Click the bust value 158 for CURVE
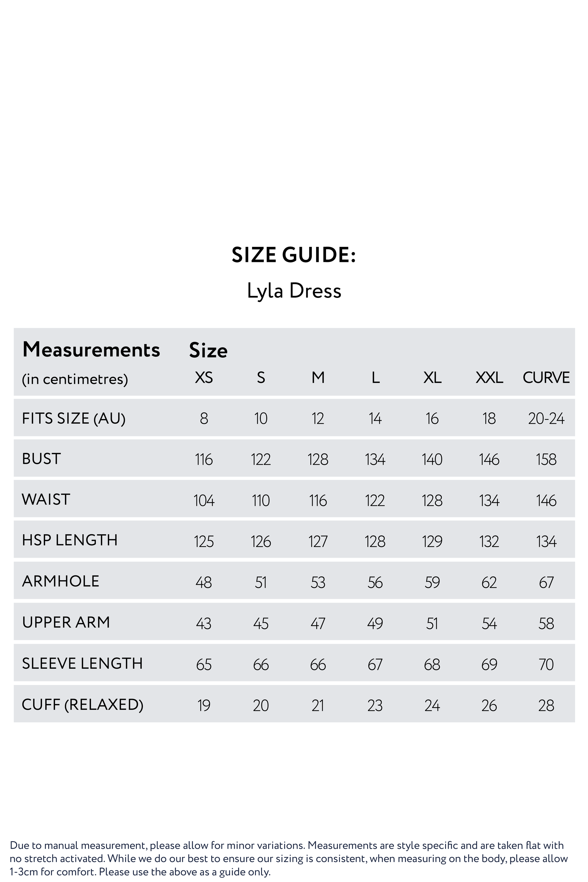Image resolution: width=588 pixels, height=882 pixels. [546, 459]
